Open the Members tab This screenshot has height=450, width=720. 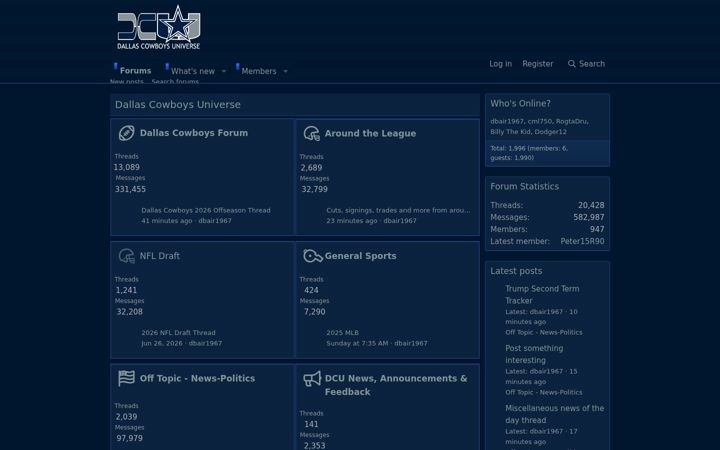259,71
